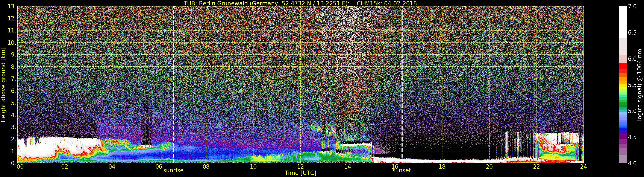Click the colorbar value '4.5'
The height and width of the screenshot is (177, 644).
click(x=632, y=137)
